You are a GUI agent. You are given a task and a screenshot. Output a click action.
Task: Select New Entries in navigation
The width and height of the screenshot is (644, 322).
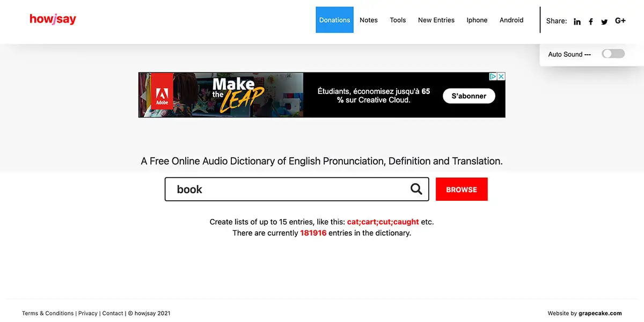click(x=436, y=20)
